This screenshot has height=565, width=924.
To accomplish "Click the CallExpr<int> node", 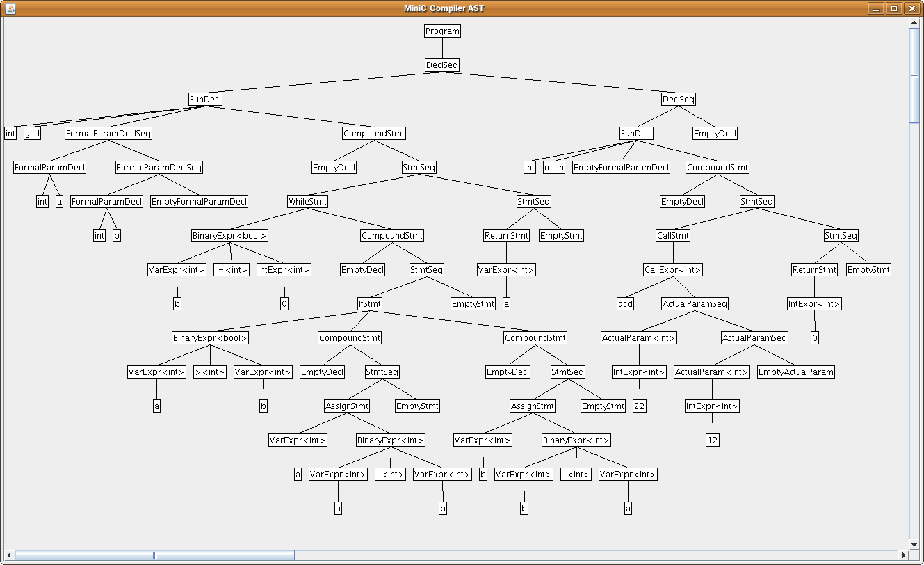I will tap(672, 270).
